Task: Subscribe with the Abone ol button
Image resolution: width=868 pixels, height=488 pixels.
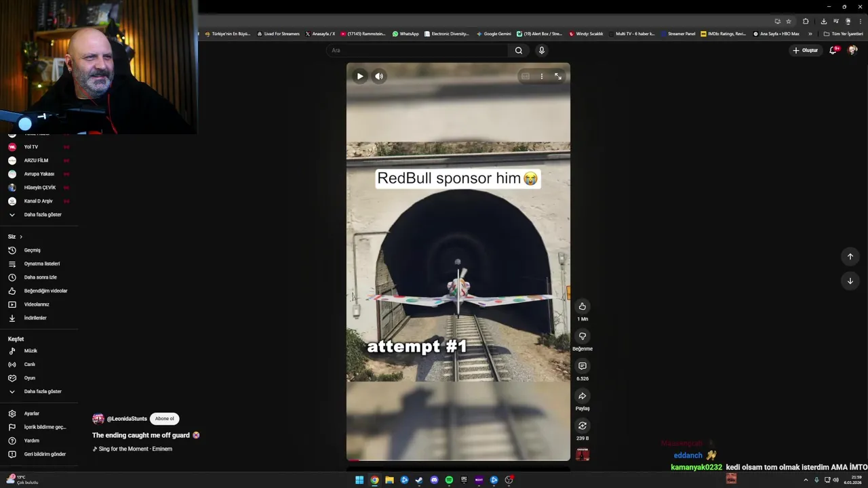Action: (165, 419)
